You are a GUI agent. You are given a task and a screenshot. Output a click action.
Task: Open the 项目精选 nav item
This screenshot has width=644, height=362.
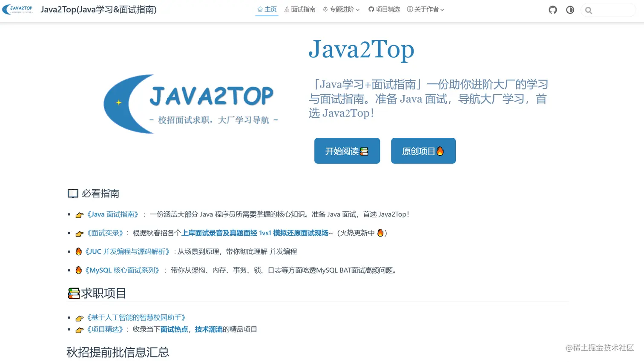click(x=384, y=9)
